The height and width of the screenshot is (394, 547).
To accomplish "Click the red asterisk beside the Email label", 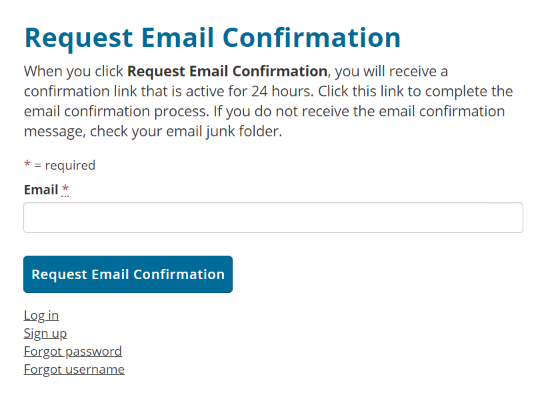I will tap(65, 189).
